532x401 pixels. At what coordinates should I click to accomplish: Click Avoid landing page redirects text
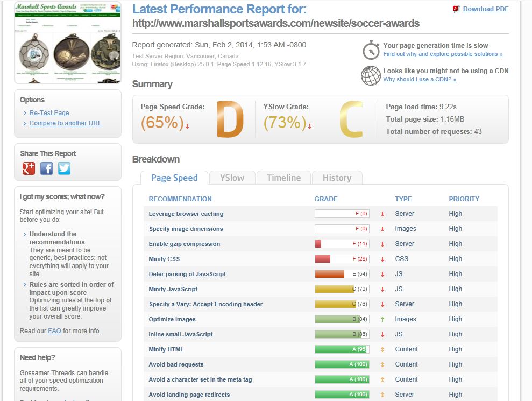[x=189, y=395]
